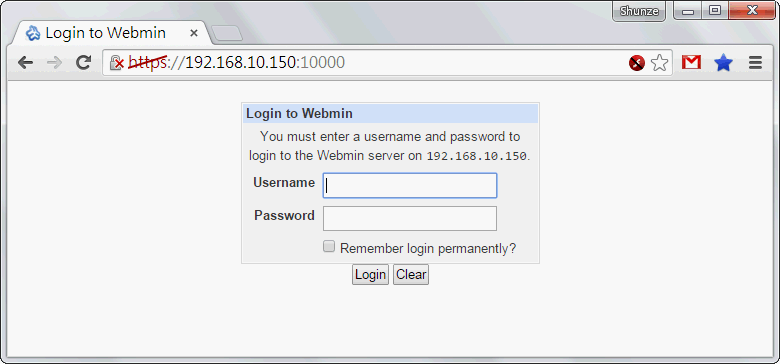Close the Login to Webmin tab
The width and height of the screenshot is (780, 364).
tap(194, 33)
